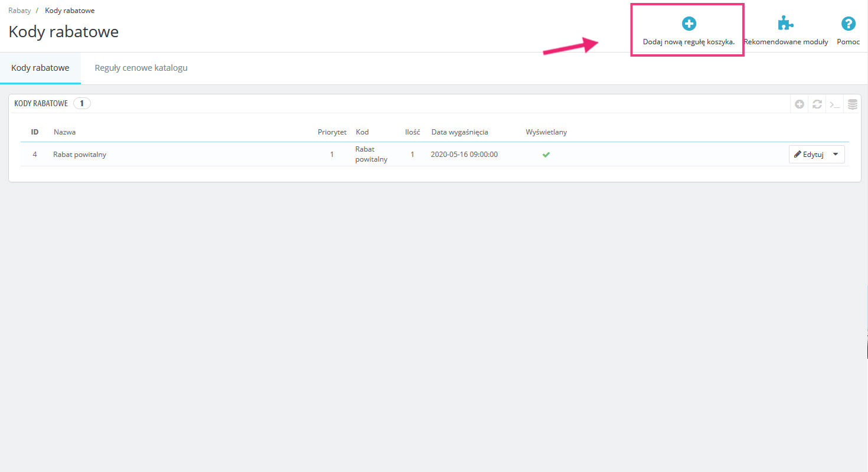The width and height of the screenshot is (868, 472).
Task: Click the Ilość column header
Action: (x=412, y=132)
